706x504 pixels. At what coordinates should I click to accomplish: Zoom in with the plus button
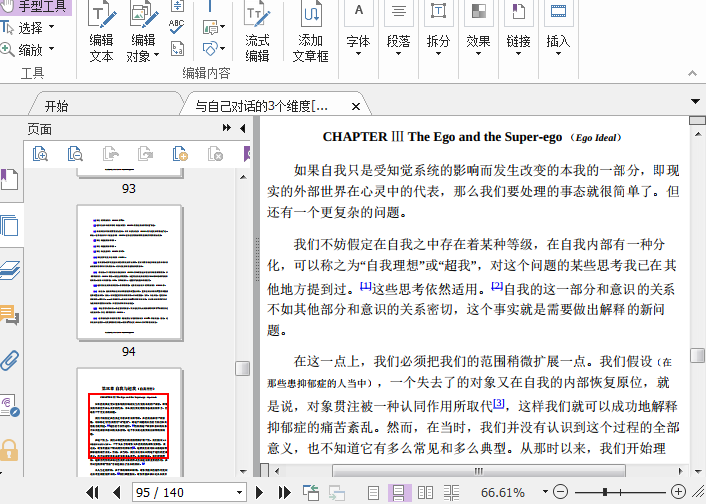[678, 492]
